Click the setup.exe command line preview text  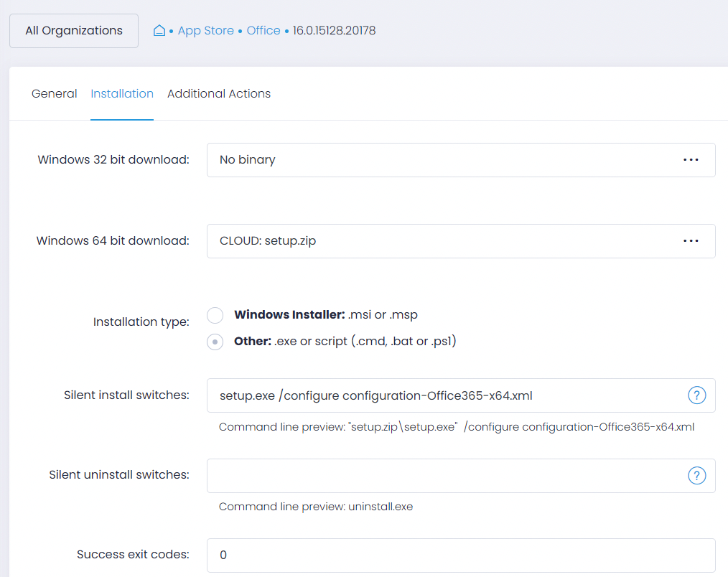[x=457, y=426]
